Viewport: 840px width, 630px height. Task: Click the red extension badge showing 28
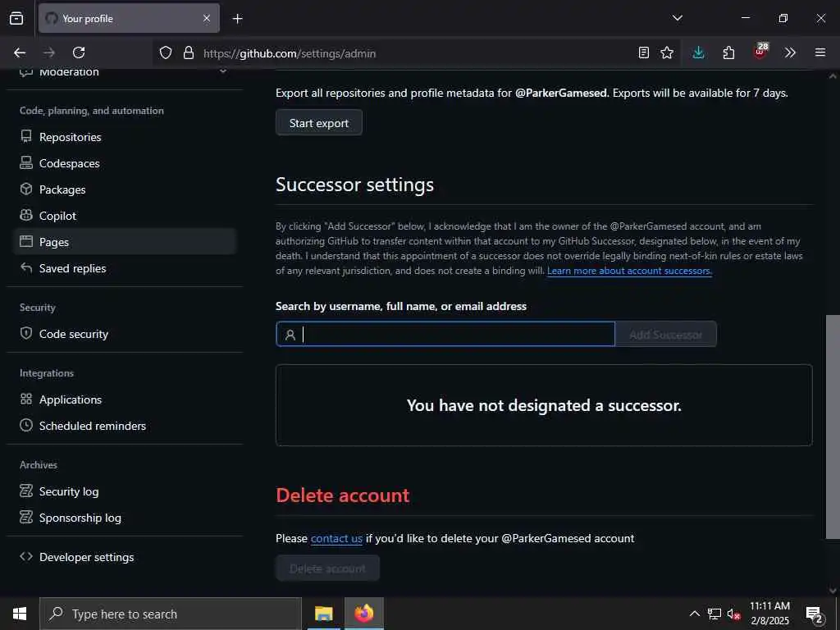coord(760,52)
